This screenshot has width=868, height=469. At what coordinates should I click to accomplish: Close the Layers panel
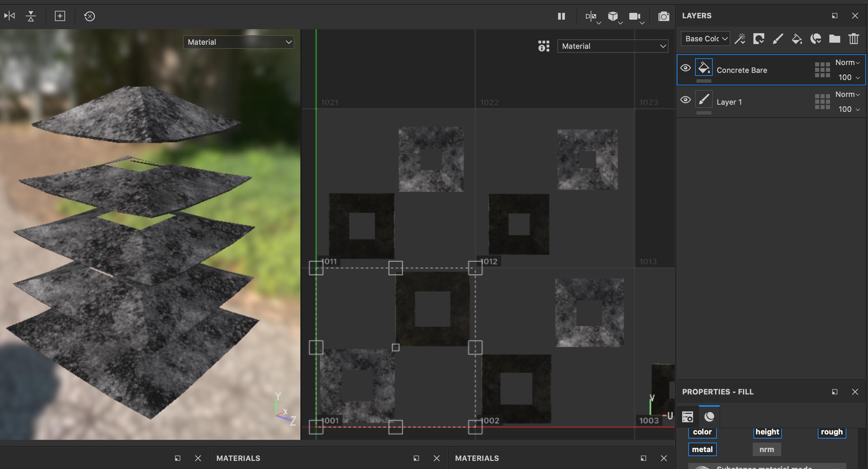[x=855, y=16]
